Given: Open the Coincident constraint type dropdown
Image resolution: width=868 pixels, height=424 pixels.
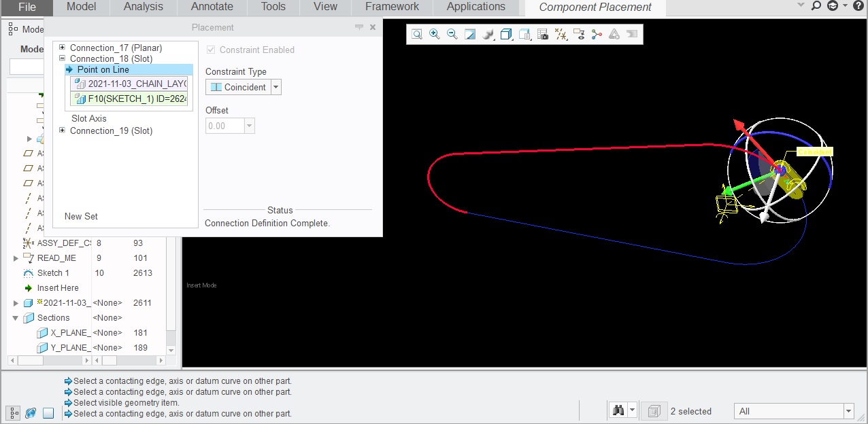Looking at the screenshot, I should click(276, 87).
